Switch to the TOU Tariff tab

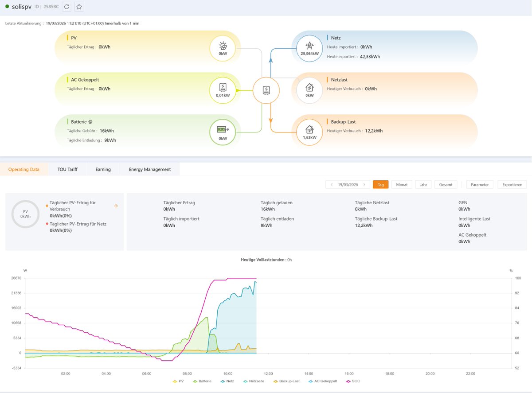click(67, 169)
